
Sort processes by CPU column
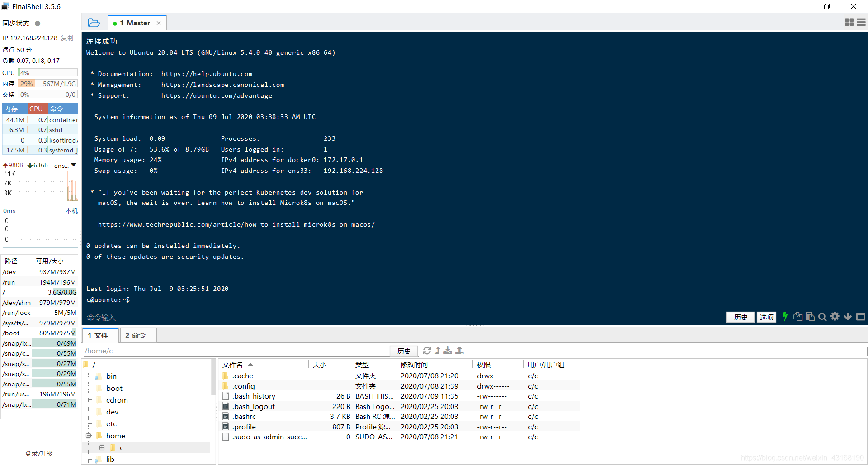coord(36,109)
